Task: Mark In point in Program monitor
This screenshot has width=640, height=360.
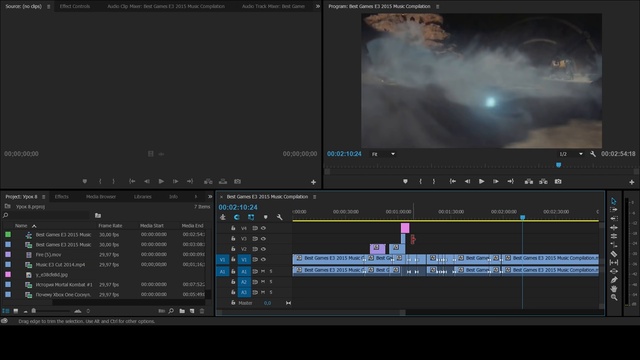Action: pos(420,181)
